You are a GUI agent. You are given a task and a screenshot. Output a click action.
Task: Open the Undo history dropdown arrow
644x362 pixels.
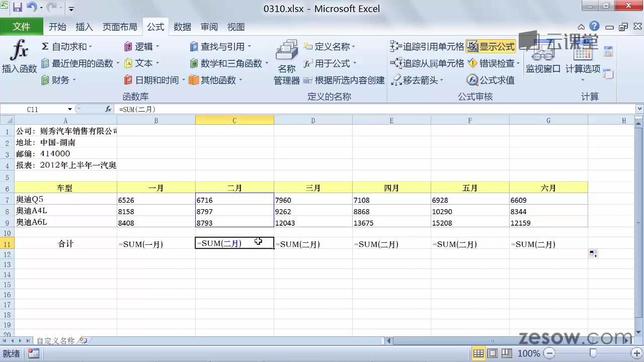[41, 9]
